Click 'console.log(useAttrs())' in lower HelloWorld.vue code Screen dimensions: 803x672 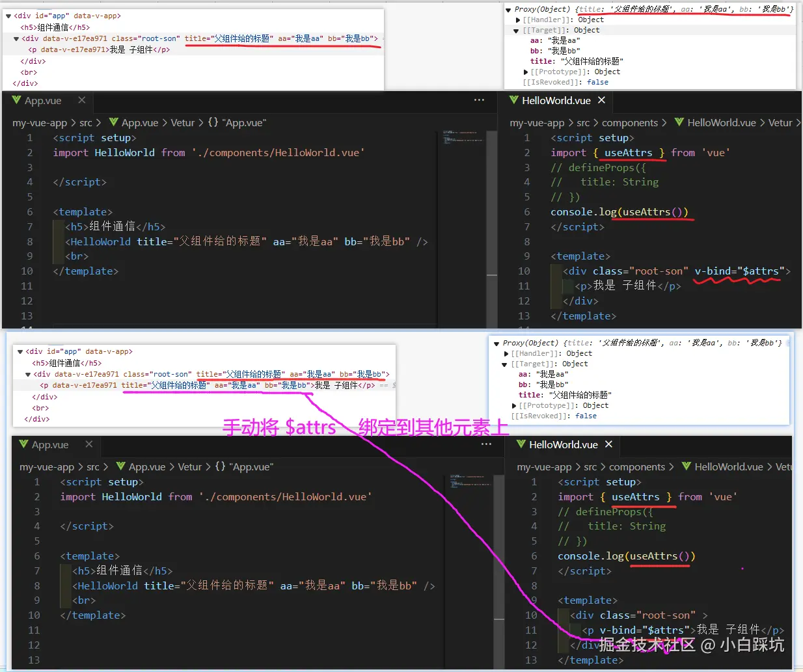tap(627, 556)
